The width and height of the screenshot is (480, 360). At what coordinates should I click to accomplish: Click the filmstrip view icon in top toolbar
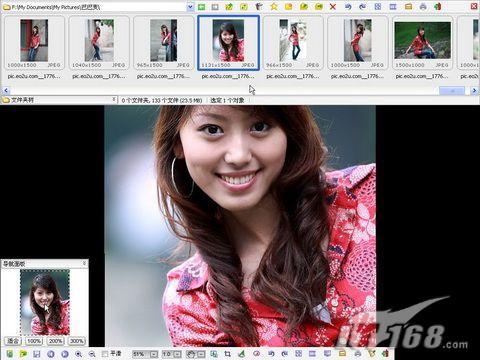[x=393, y=6]
